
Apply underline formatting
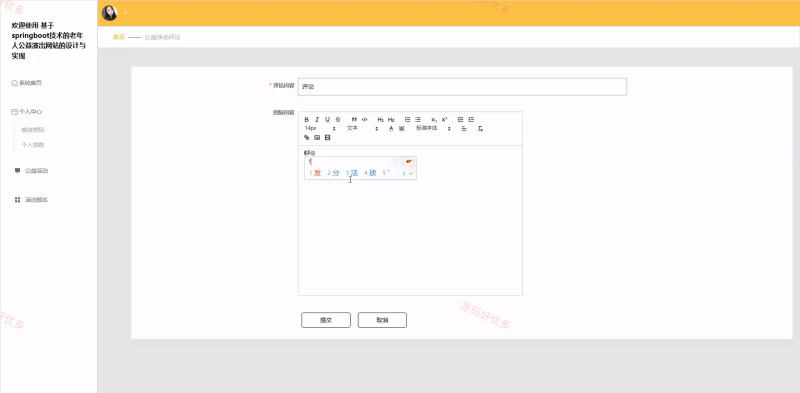(328, 119)
